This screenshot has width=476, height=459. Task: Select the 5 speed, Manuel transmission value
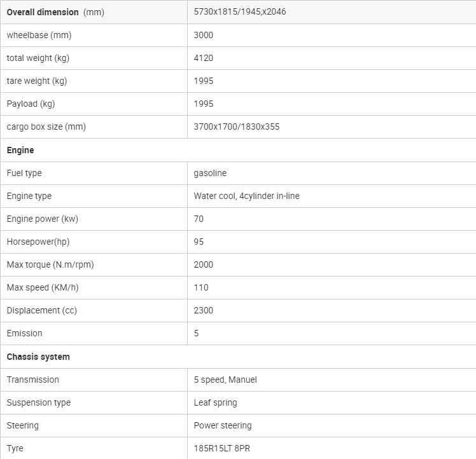click(225, 380)
